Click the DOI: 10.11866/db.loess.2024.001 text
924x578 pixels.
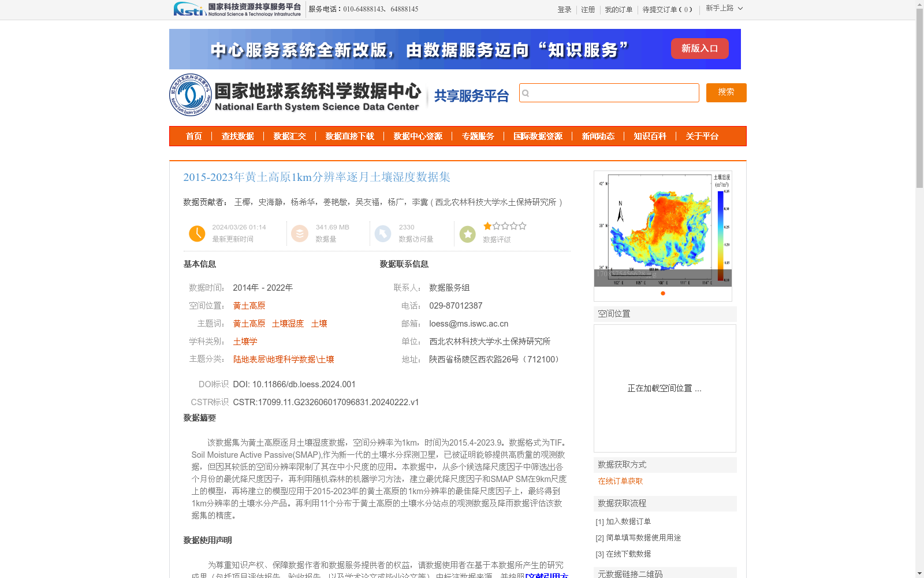click(x=294, y=384)
